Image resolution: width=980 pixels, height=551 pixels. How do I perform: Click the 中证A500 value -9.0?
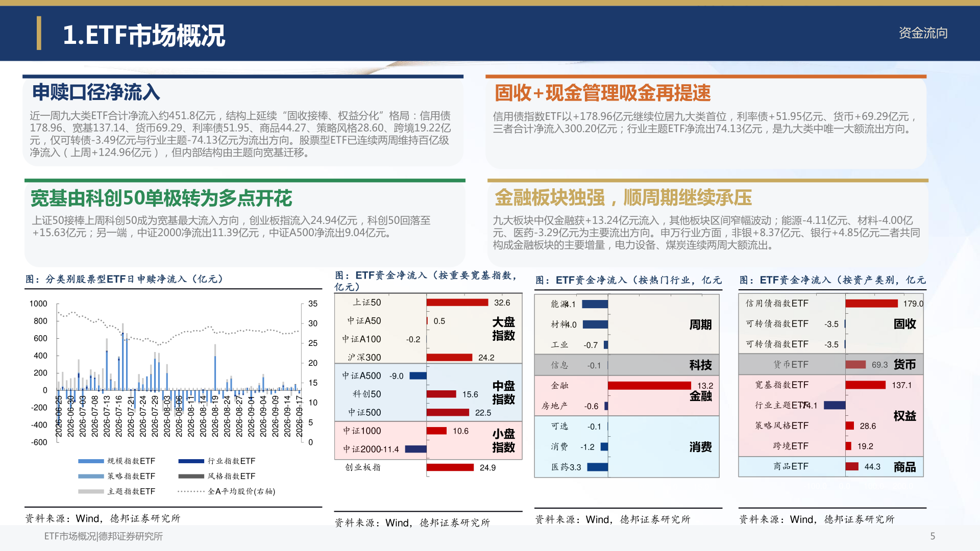pyautogui.click(x=397, y=376)
